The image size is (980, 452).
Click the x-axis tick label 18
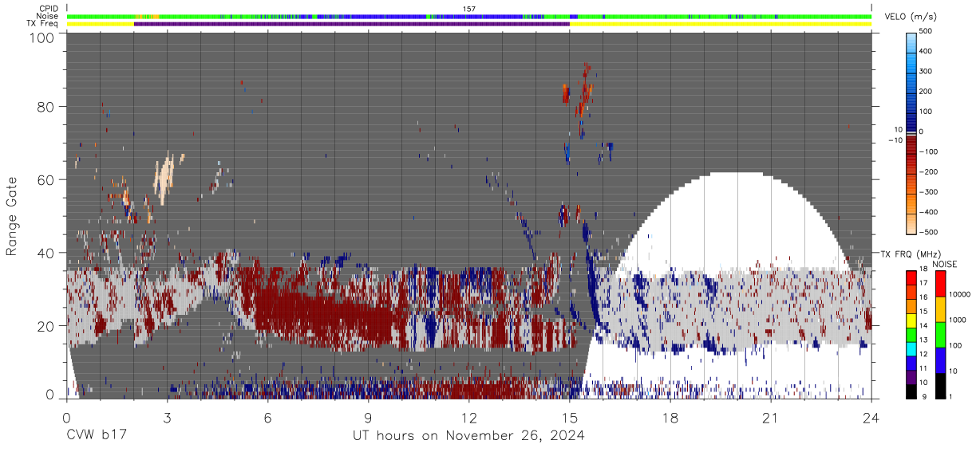tap(670, 418)
